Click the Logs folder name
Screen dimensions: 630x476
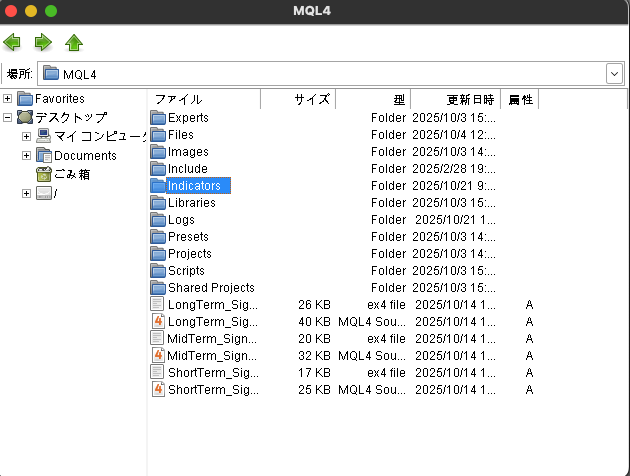tap(181, 220)
